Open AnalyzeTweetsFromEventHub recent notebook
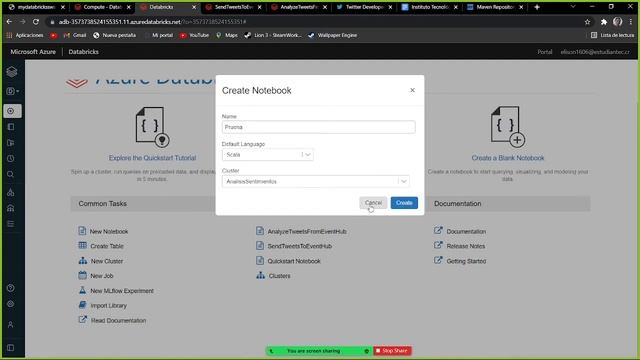 tap(307, 231)
